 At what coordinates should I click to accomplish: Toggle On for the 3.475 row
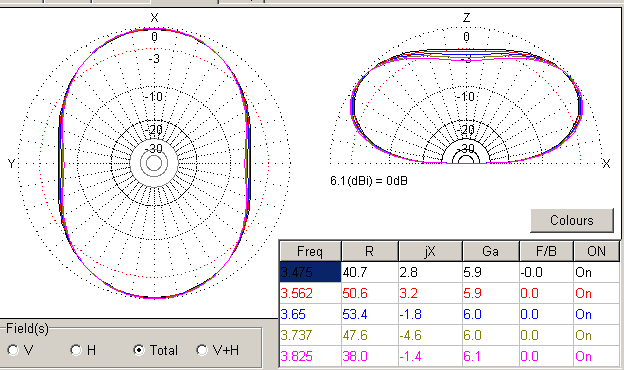[x=597, y=272]
